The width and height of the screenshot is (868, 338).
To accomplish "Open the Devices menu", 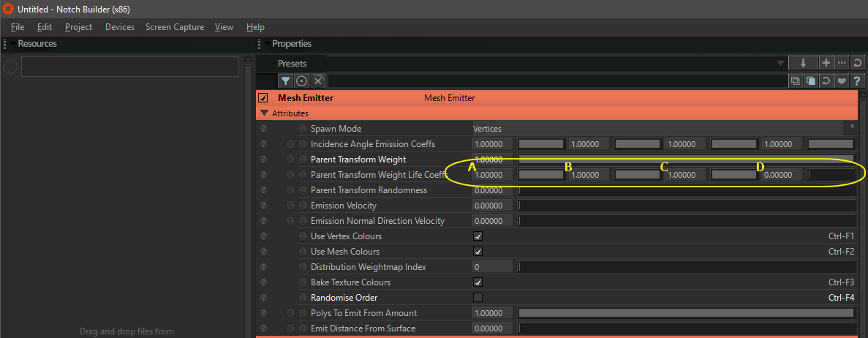I will click(x=120, y=27).
